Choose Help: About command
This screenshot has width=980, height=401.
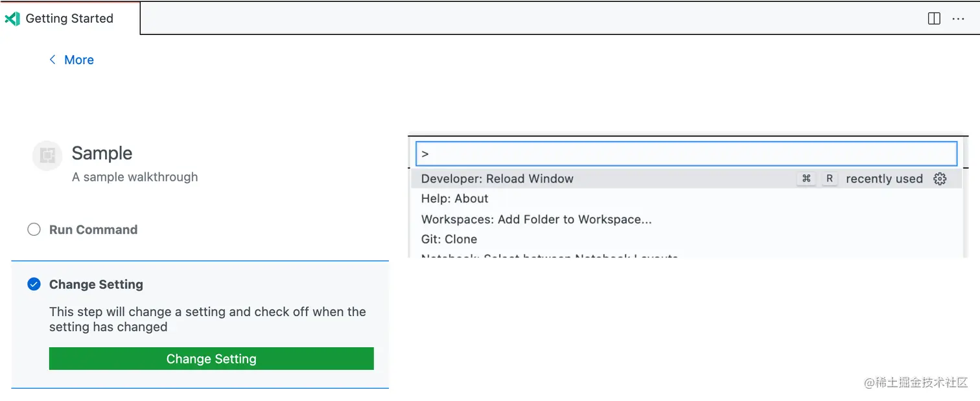(x=686, y=199)
